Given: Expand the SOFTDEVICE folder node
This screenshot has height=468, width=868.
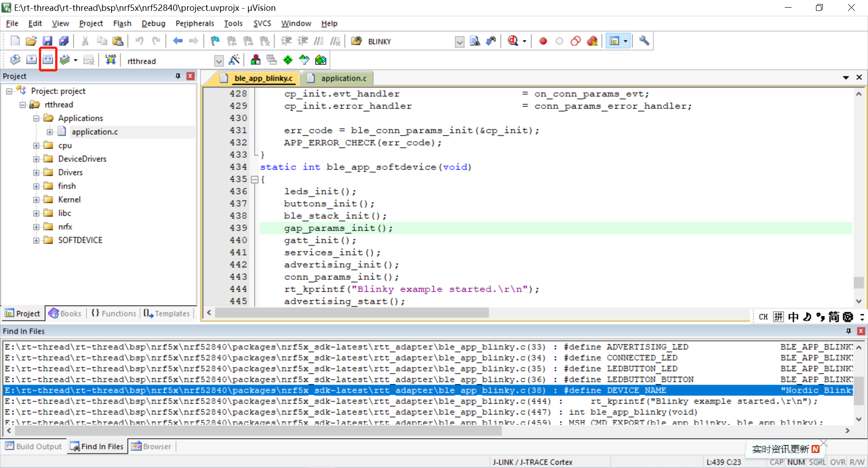Looking at the screenshot, I should tap(36, 241).
